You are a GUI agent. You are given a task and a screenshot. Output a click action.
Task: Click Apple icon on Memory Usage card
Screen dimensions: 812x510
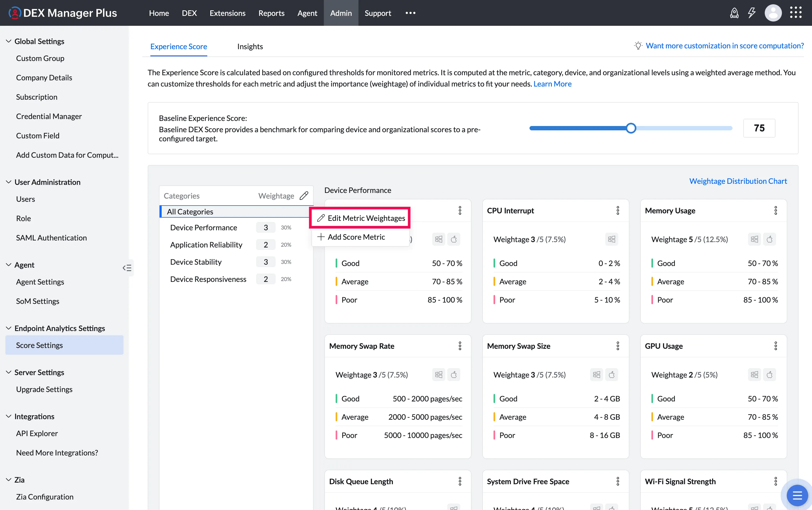[x=770, y=239]
